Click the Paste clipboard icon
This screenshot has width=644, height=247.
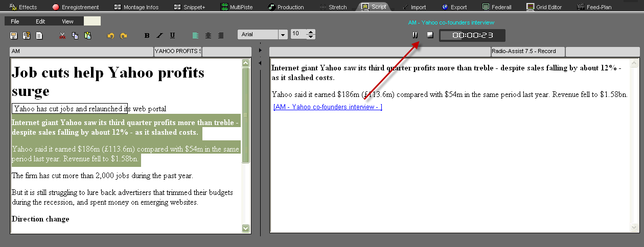point(87,35)
